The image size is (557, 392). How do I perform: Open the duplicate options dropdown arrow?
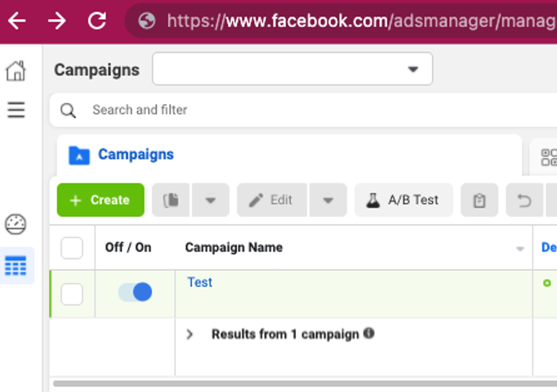pos(211,200)
